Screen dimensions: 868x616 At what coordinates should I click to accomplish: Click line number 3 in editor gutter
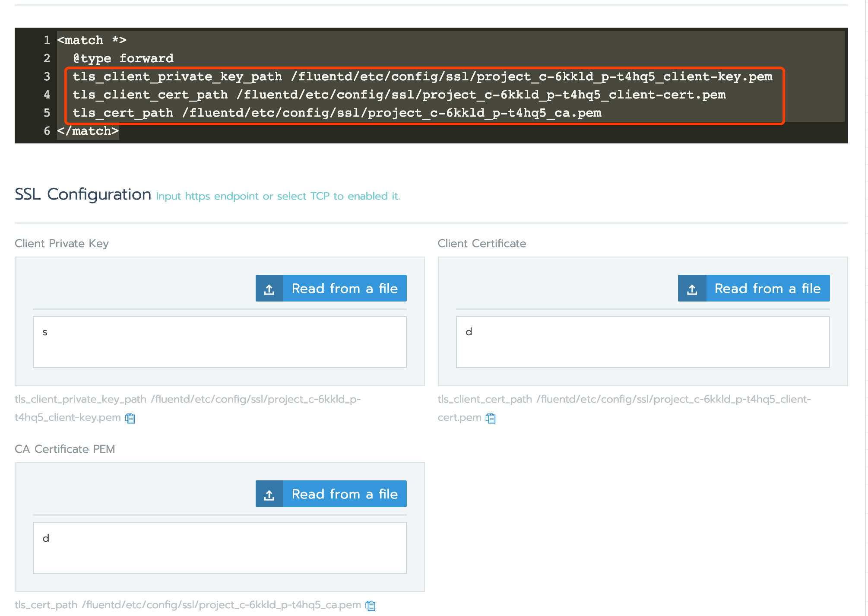47,76
